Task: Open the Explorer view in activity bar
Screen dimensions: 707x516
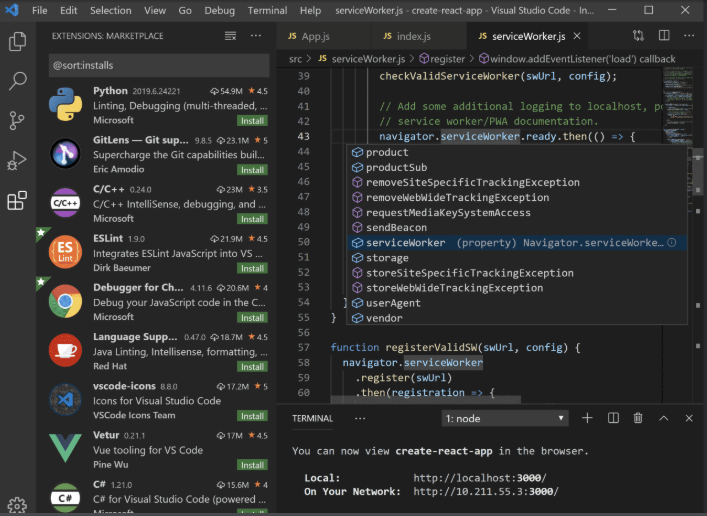Action: click(x=17, y=42)
